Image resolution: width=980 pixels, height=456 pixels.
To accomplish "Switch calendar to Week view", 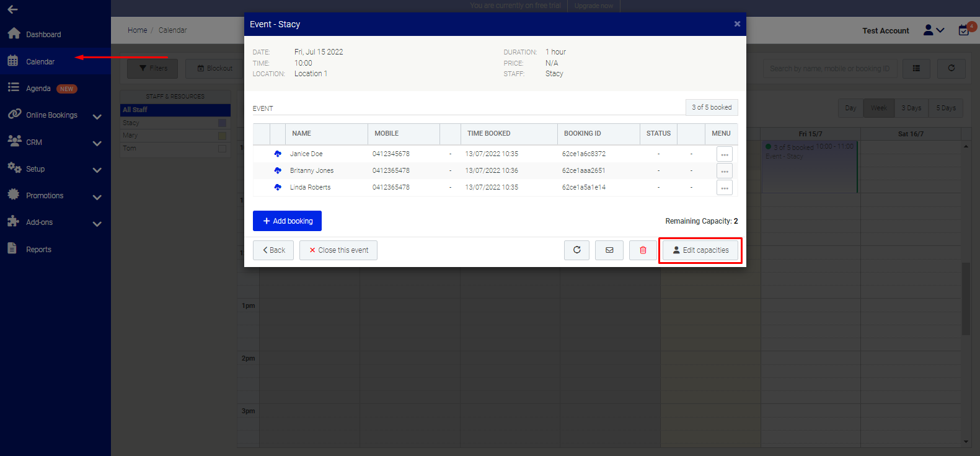I will coord(878,108).
